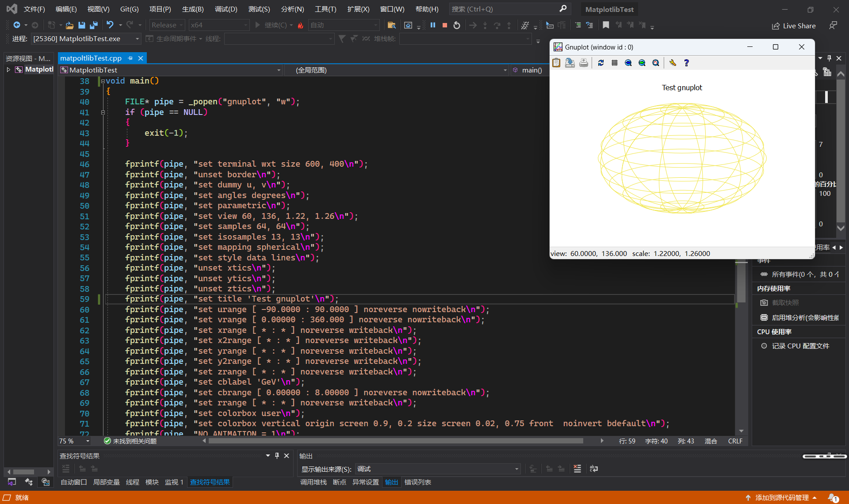This screenshot has height=504, width=849.
Task: Switch to the 错误列表 tab
Action: coord(417,482)
